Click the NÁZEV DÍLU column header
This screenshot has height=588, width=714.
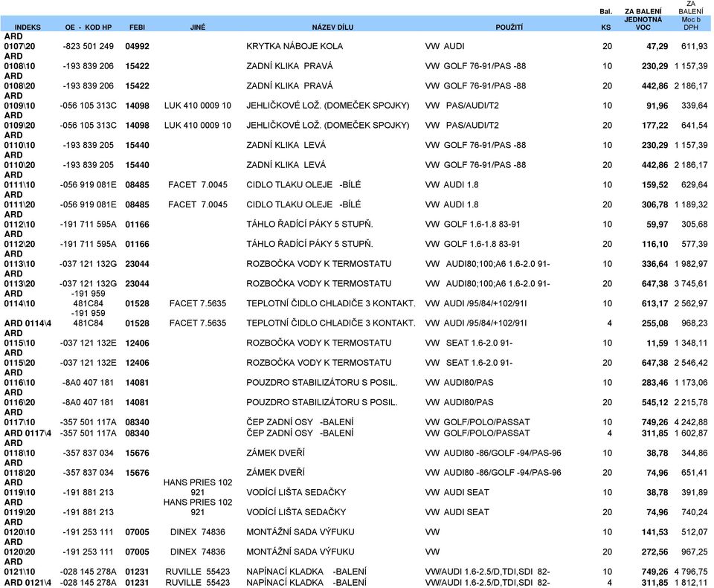(332, 28)
